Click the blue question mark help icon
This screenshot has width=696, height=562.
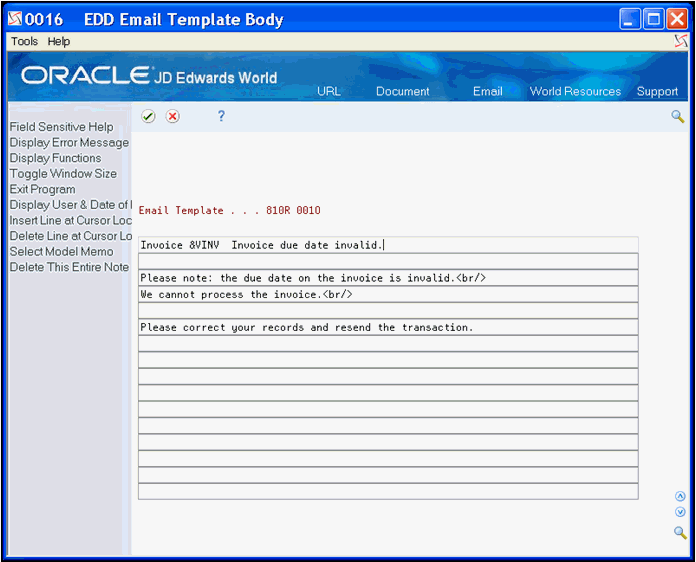pos(221,116)
